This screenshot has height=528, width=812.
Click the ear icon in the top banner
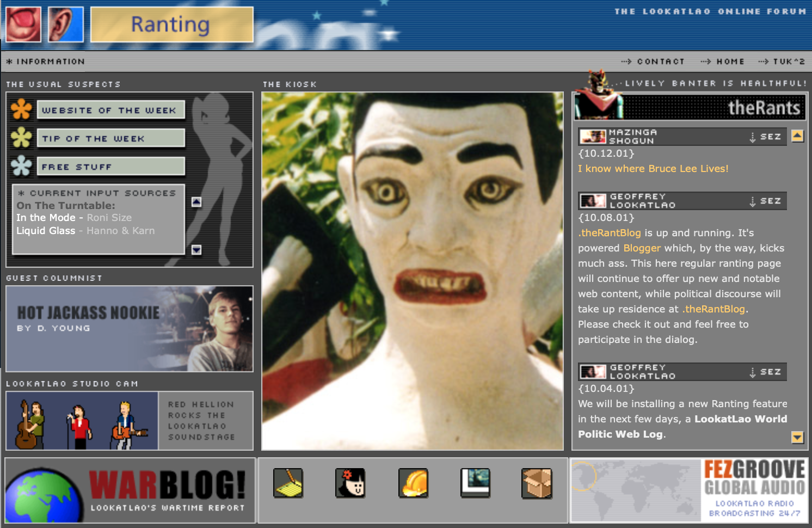65,24
